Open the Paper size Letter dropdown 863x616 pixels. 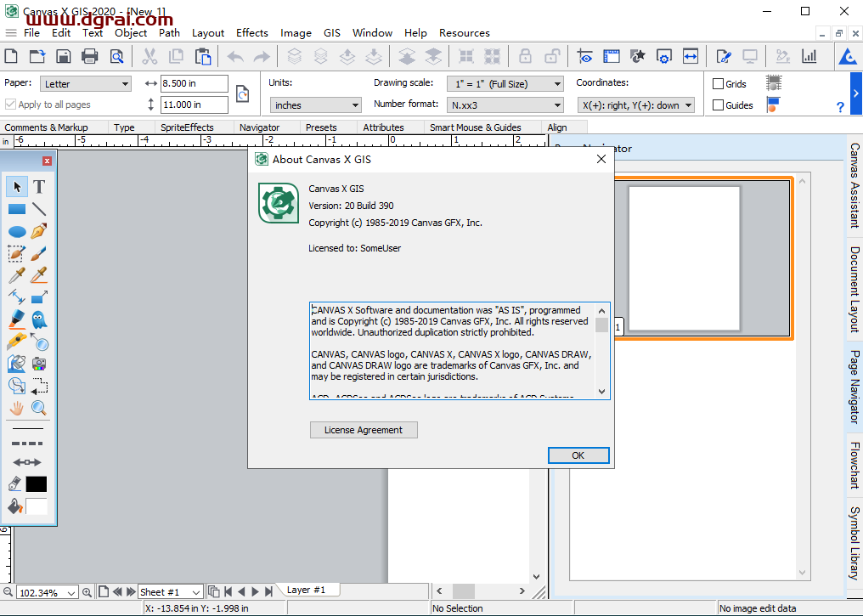tap(85, 83)
